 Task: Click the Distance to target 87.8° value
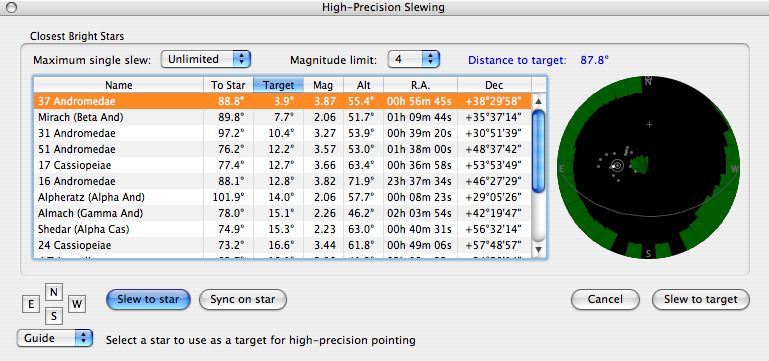click(x=594, y=60)
